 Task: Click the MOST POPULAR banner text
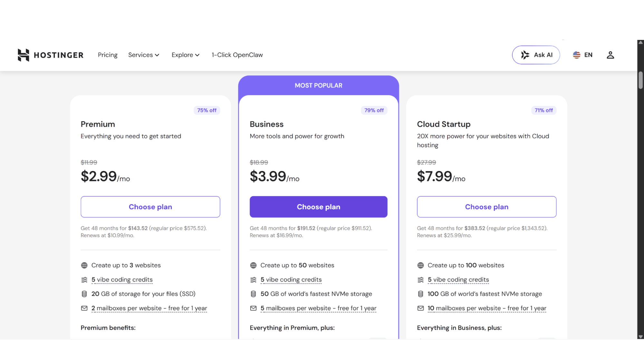coord(319,86)
